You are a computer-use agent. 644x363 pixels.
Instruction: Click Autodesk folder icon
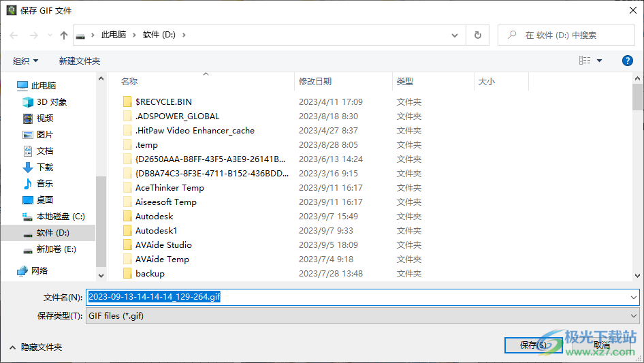(128, 217)
